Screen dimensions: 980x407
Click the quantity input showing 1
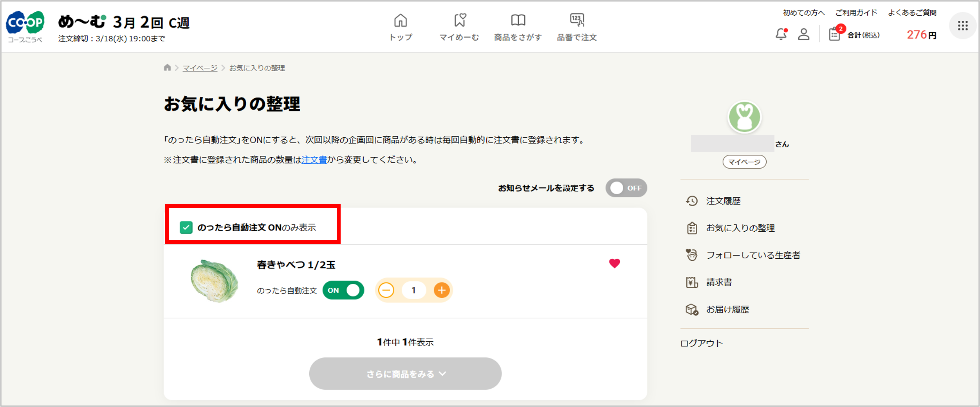click(x=413, y=290)
